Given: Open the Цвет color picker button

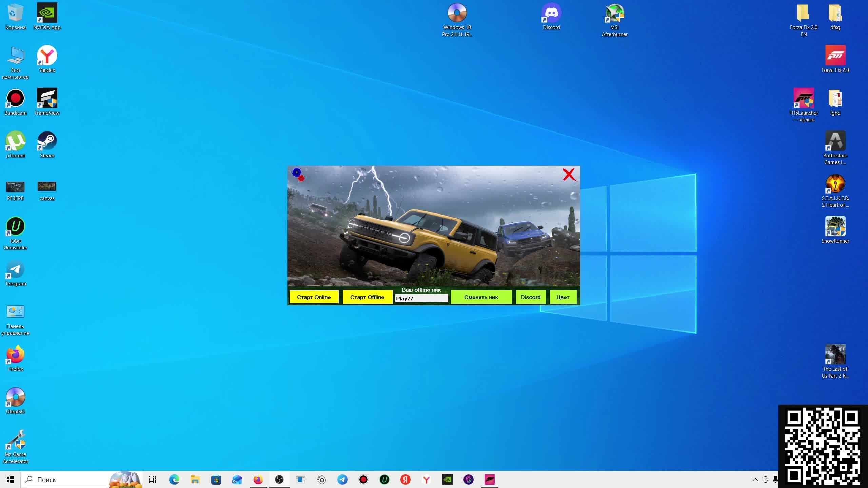Looking at the screenshot, I should pos(563,297).
